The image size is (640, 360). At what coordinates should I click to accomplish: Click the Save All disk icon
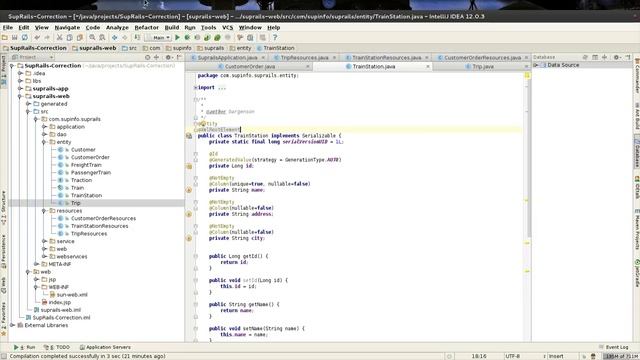point(15,38)
